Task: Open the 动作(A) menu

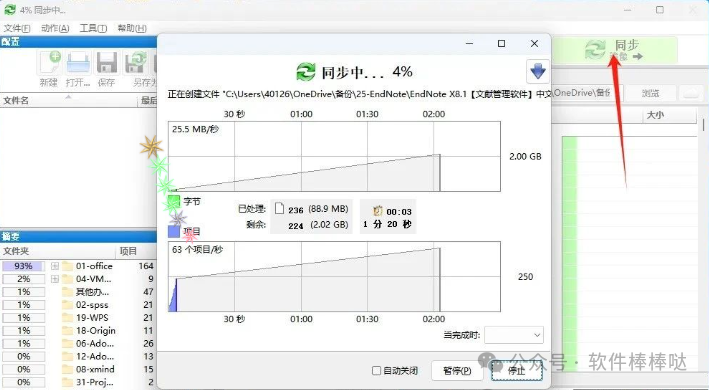Action: [x=55, y=28]
